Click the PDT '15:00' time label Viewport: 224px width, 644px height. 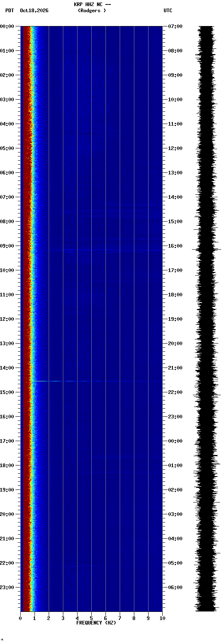pos(7,392)
